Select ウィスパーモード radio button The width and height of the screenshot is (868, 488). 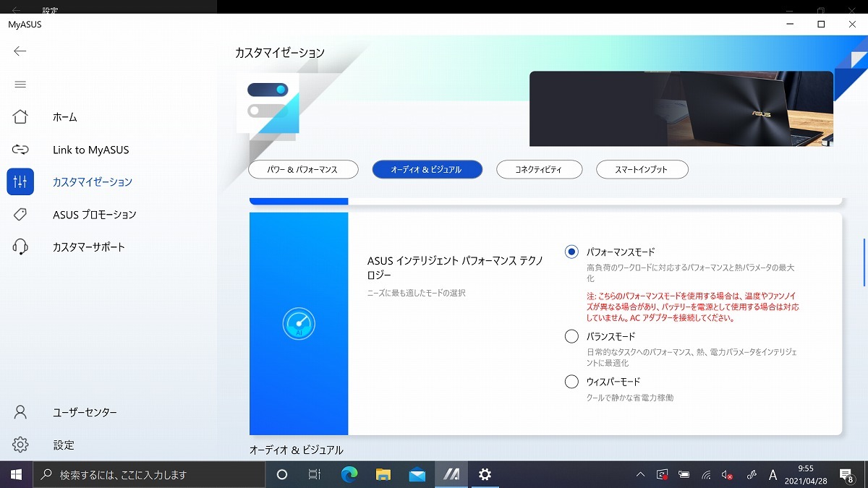tap(571, 381)
